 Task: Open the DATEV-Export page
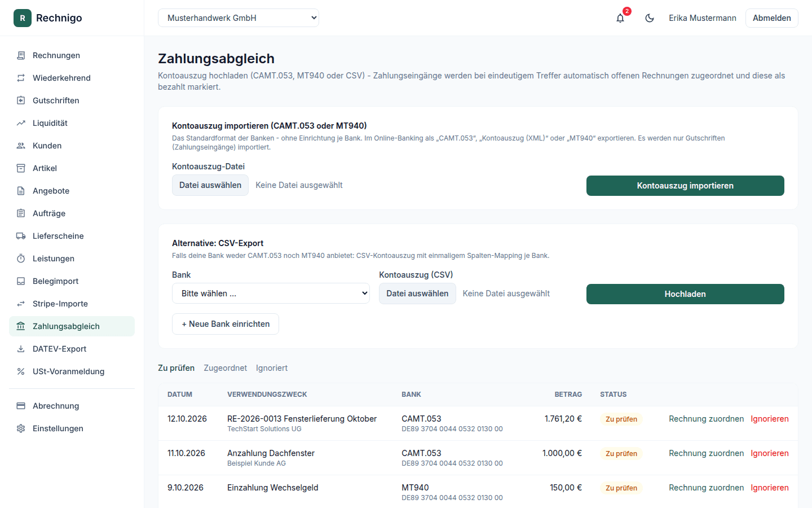tap(72, 349)
